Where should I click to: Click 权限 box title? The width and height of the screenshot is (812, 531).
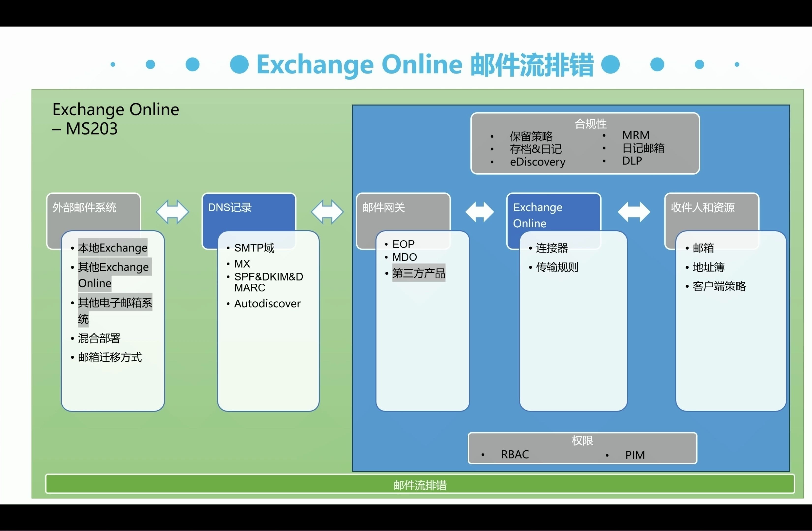(x=582, y=441)
